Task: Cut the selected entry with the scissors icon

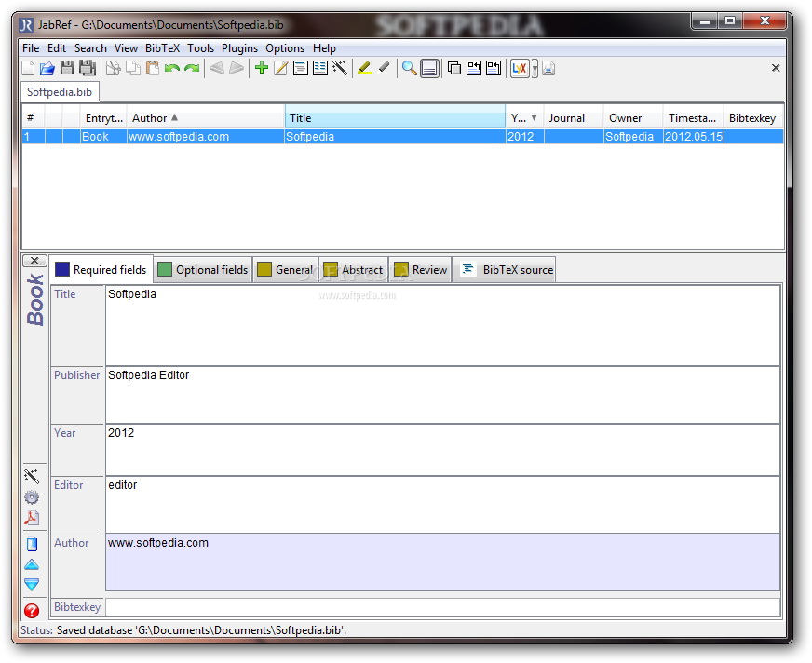Action: click(114, 68)
